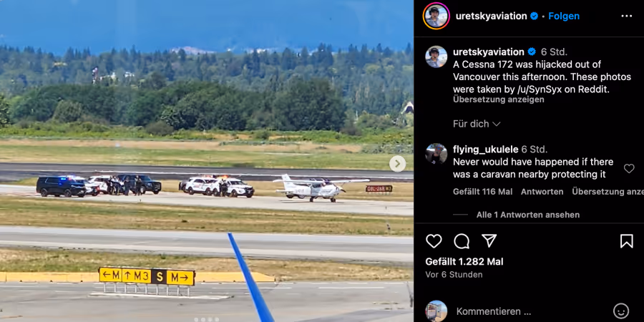Save the post with the bookmark icon
Screen dimensions: 644x322
(626, 241)
